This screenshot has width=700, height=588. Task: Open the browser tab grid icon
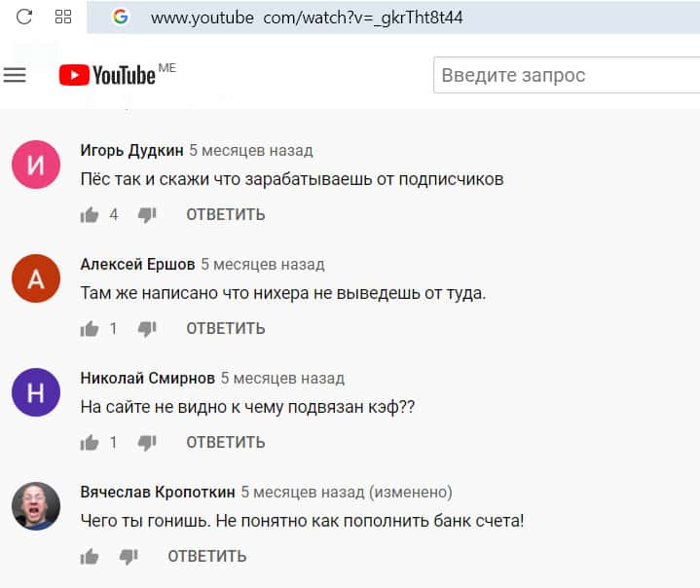click(63, 17)
